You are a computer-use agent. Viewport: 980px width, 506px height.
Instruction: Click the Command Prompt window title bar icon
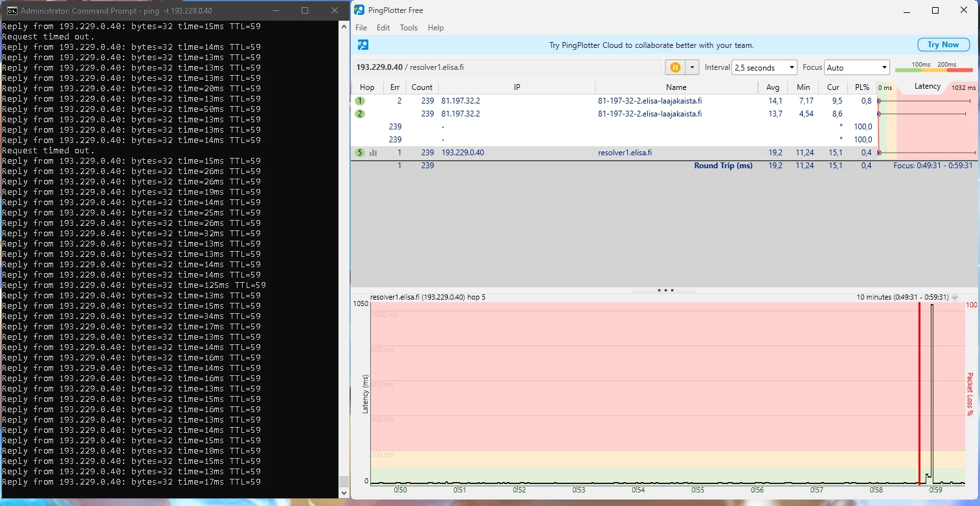point(12,10)
